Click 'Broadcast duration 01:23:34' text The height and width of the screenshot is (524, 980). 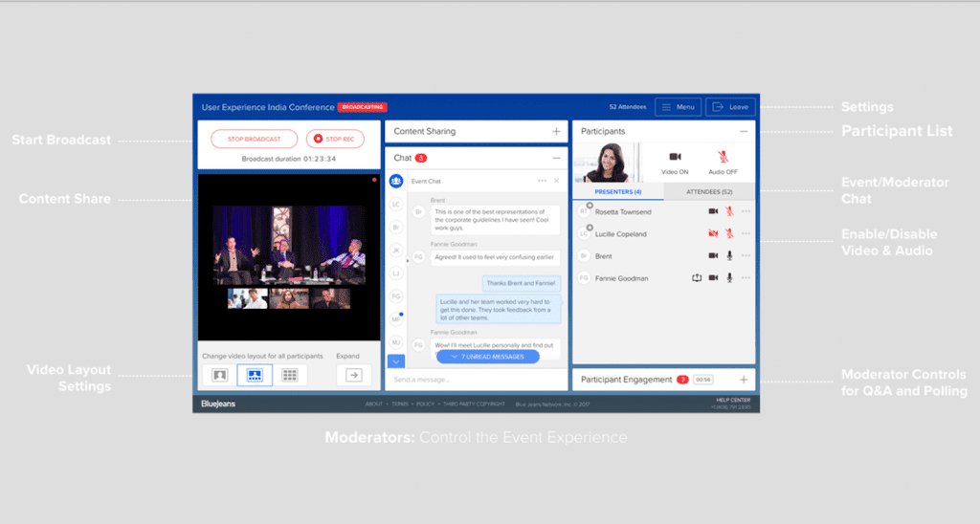click(289, 159)
